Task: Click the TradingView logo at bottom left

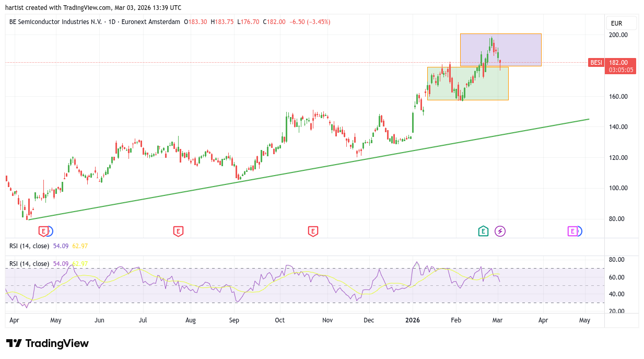Action: (x=48, y=343)
